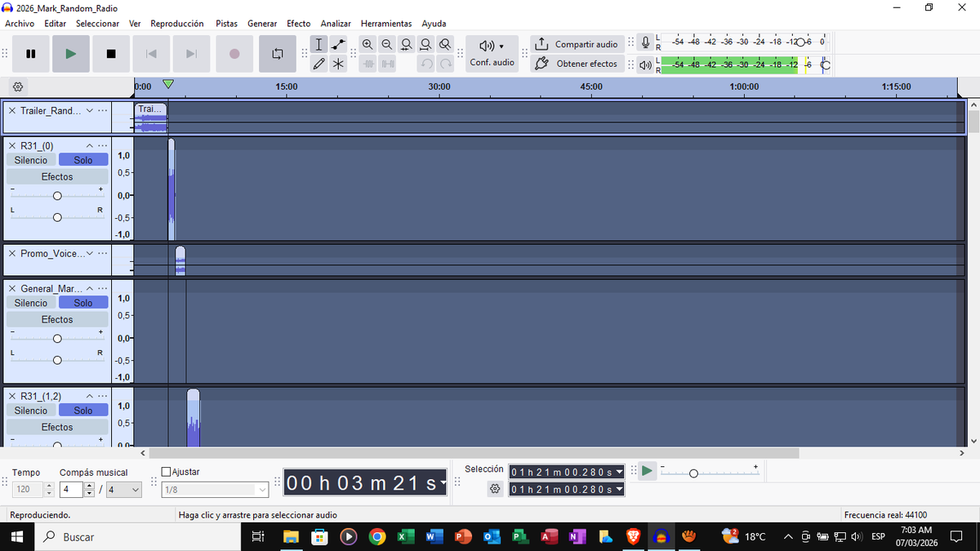
Task: Collapse General_Mar track with chevron
Action: click(89, 288)
